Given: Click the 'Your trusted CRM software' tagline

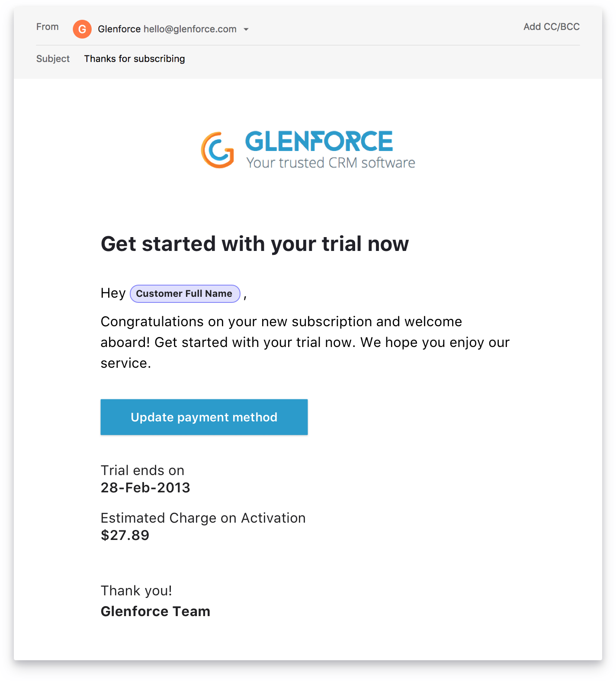Looking at the screenshot, I should [x=330, y=163].
